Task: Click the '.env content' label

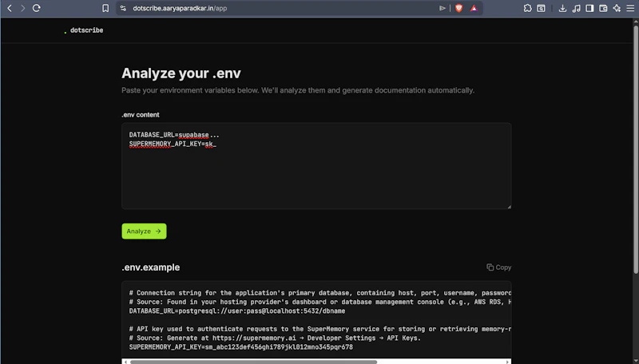Action: 141,115
